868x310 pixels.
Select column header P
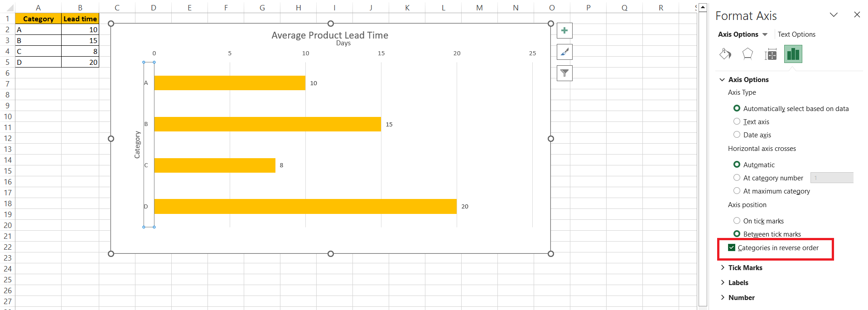588,8
